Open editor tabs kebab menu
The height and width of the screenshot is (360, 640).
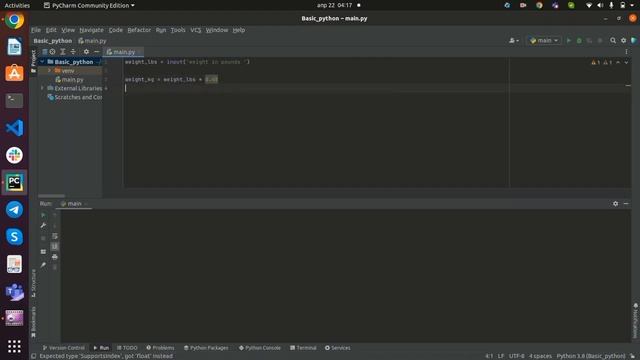click(626, 52)
